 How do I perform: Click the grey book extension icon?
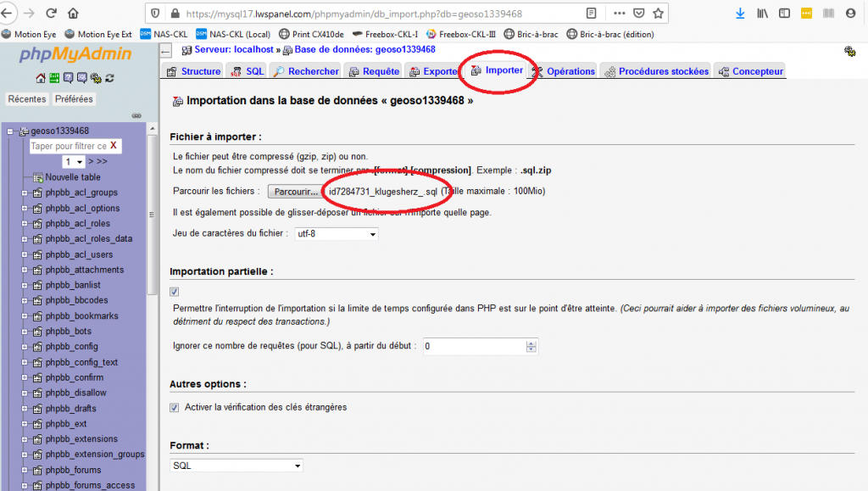pos(829,14)
